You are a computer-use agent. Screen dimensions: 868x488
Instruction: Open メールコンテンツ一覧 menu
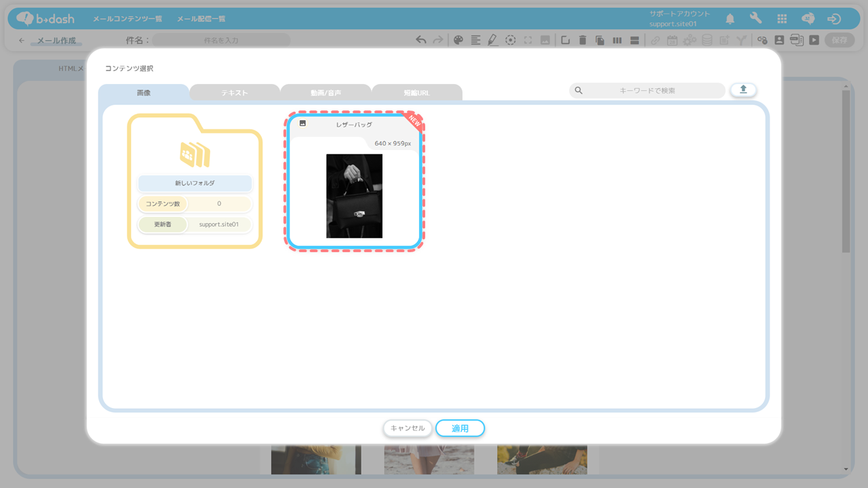click(x=127, y=19)
